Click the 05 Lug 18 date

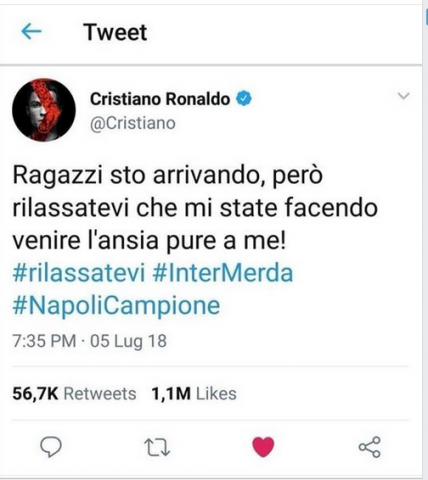(128, 341)
